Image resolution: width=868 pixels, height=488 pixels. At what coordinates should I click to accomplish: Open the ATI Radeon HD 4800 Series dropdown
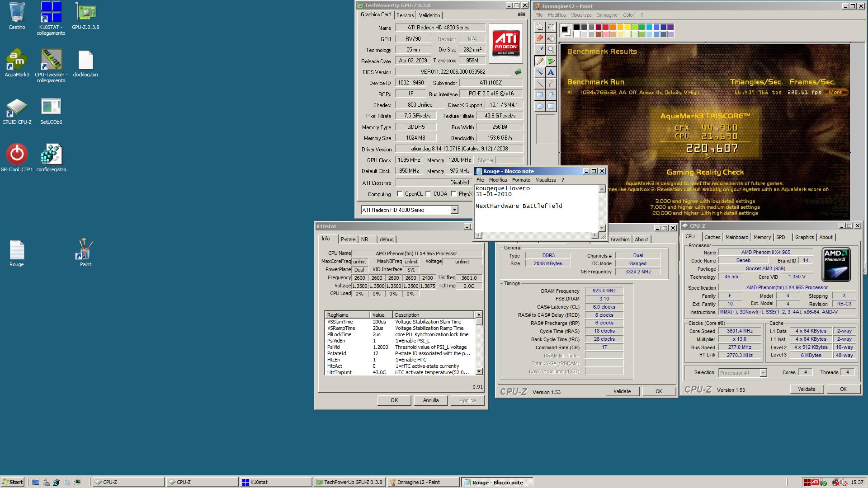(x=454, y=210)
